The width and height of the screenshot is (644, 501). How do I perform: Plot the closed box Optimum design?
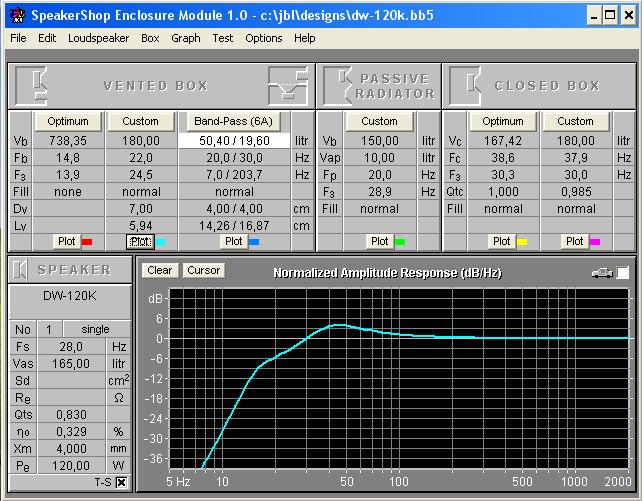click(501, 241)
